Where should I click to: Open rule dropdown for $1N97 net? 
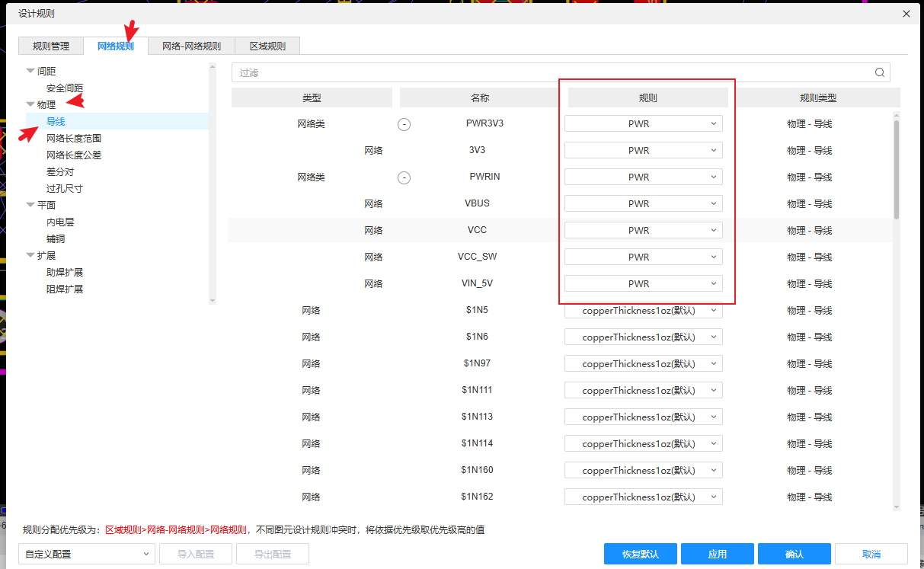pyautogui.click(x=644, y=363)
